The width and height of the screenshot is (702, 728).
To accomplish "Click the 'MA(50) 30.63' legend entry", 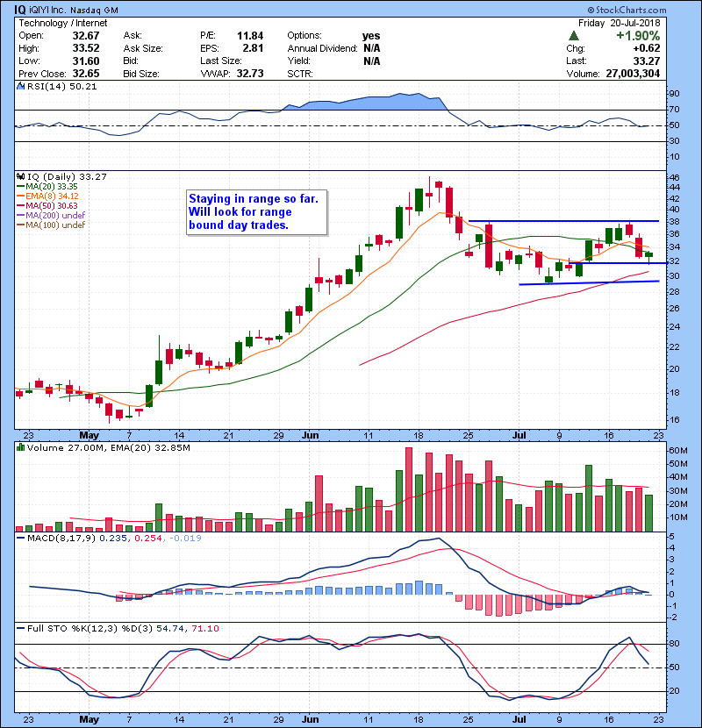I will [47, 205].
